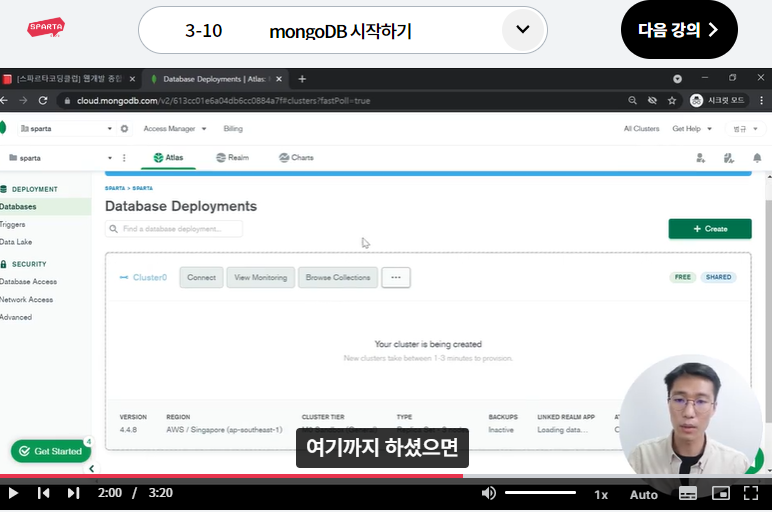This screenshot has height=512, width=772.
Task: Expand the Access Manager menu
Action: tap(175, 128)
